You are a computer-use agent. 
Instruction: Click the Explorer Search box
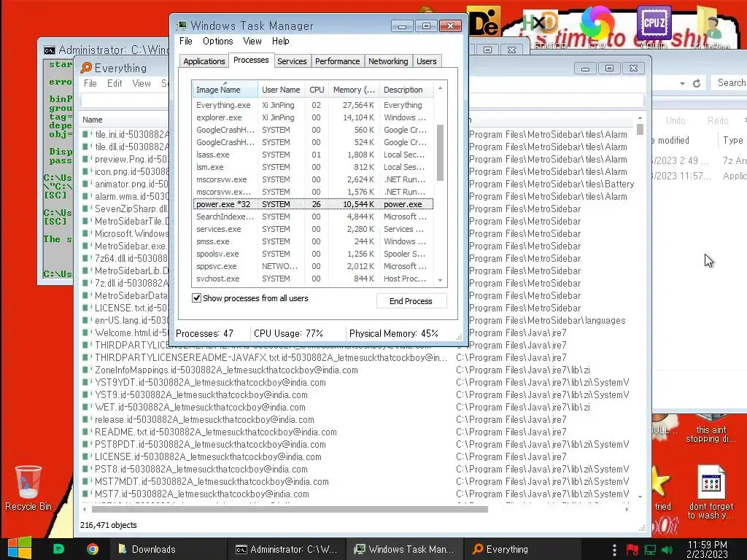coord(729,83)
